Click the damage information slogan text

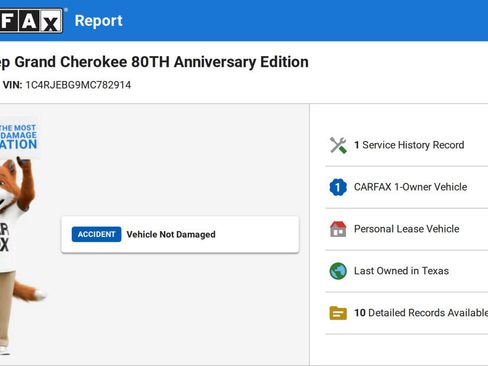tap(18, 137)
